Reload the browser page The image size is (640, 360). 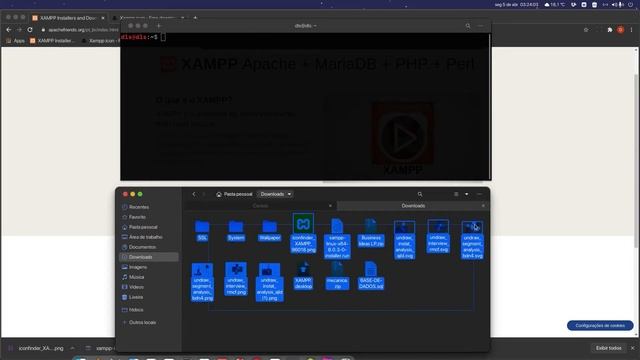[30, 30]
